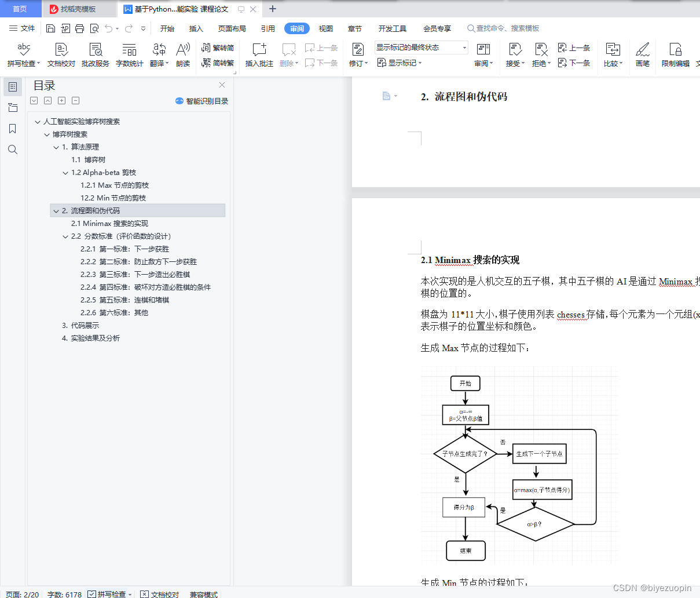Open 限制编辑 restrict editing panel
The height and width of the screenshot is (598, 700).
point(675,55)
